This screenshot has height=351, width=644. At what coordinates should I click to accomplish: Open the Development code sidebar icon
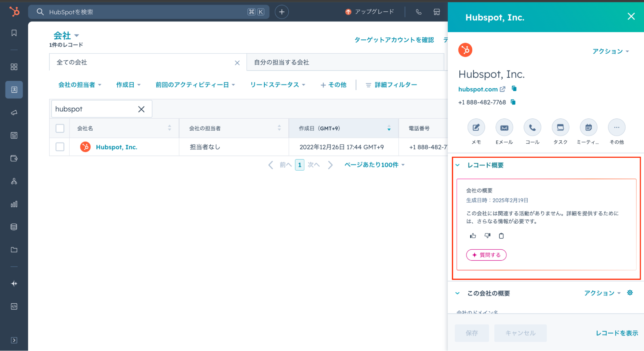point(14,306)
